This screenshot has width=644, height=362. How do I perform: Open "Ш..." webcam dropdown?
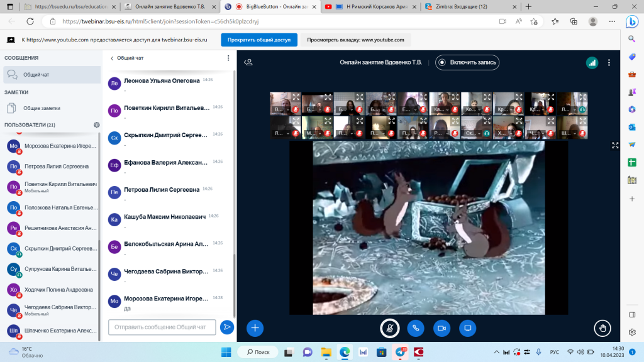click(x=568, y=133)
